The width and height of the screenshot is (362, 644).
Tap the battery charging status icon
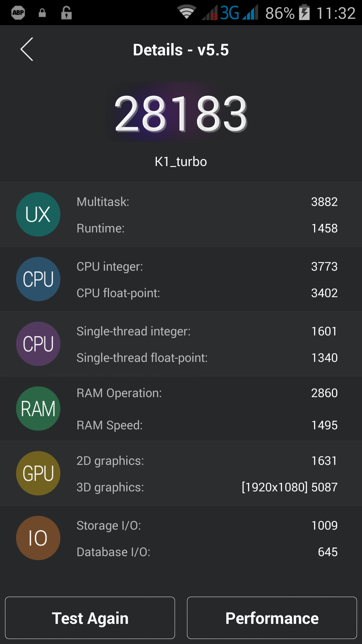tap(304, 12)
